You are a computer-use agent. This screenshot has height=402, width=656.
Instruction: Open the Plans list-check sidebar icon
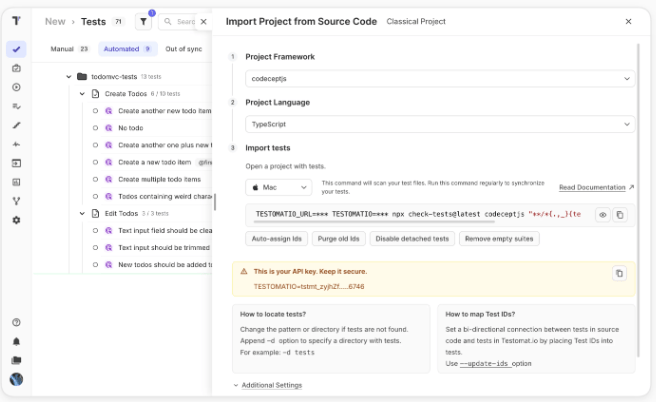point(16,106)
